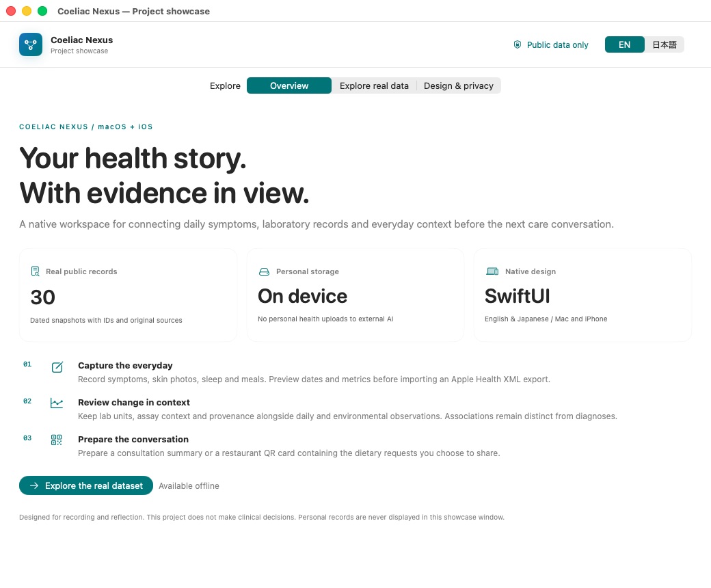Image resolution: width=711 pixels, height=588 pixels.
Task: Click the chart icon for Review change in context
Action: click(x=57, y=403)
